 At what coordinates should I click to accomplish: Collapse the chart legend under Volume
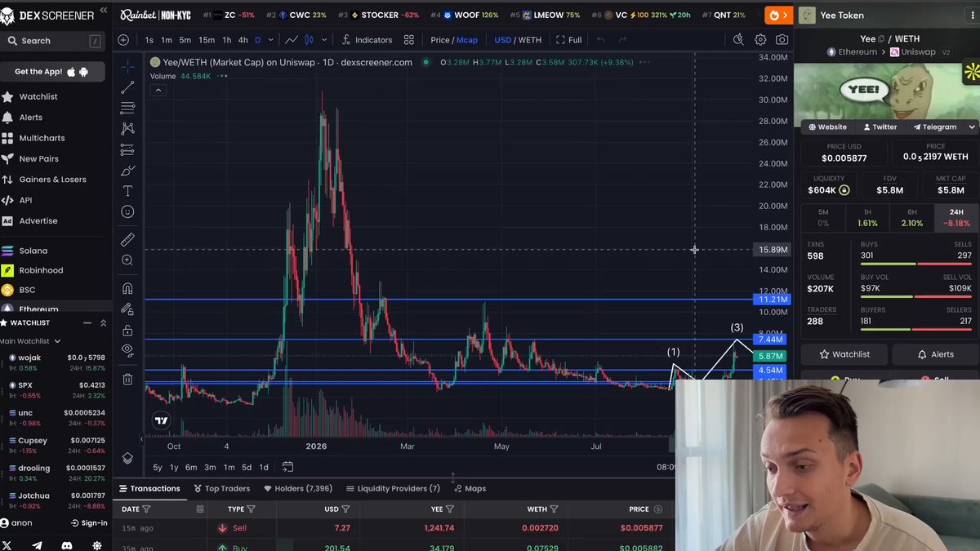[x=158, y=90]
